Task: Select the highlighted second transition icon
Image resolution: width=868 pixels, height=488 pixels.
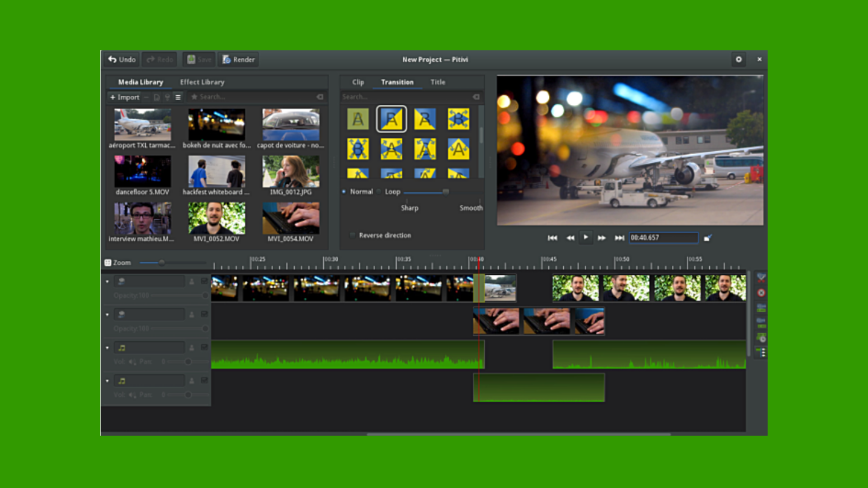Action: pyautogui.click(x=392, y=119)
